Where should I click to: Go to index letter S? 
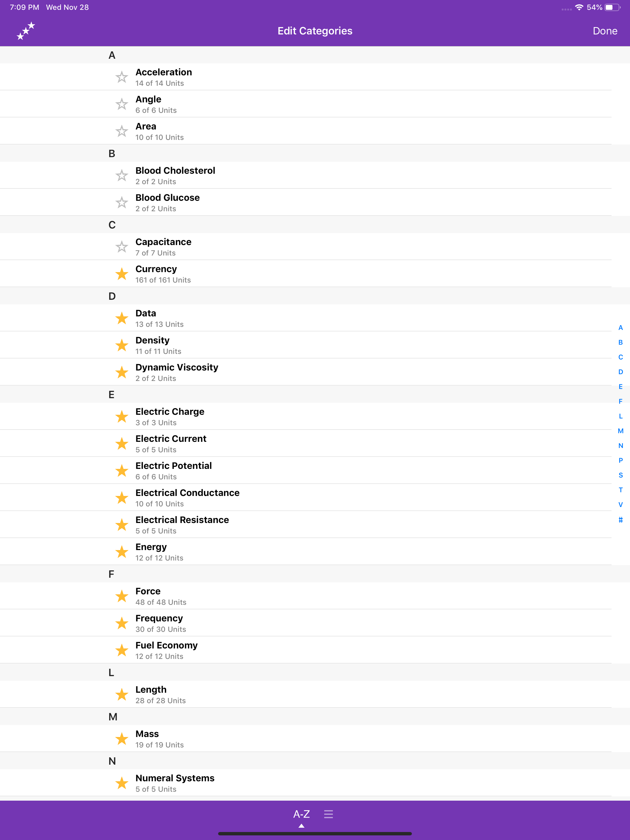pyautogui.click(x=620, y=475)
